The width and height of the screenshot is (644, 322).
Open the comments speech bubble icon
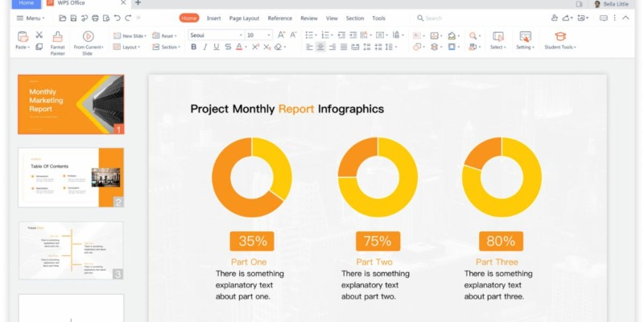[603, 18]
